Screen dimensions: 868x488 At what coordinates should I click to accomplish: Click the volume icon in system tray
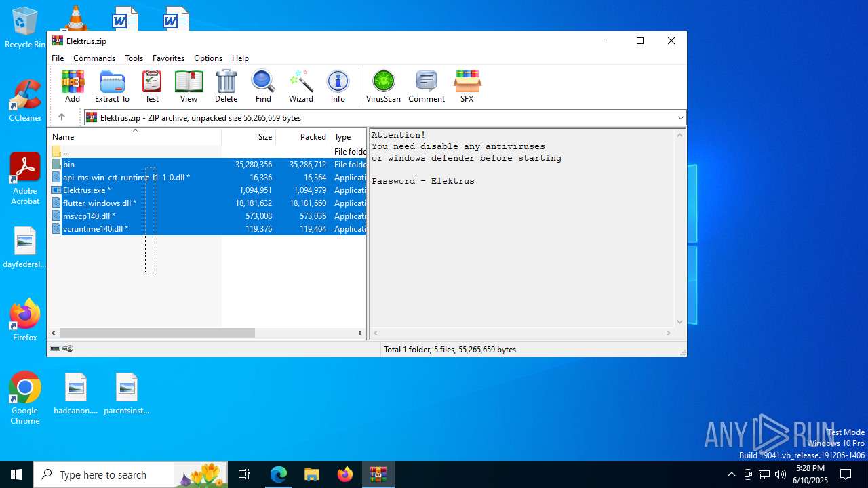pos(781,474)
